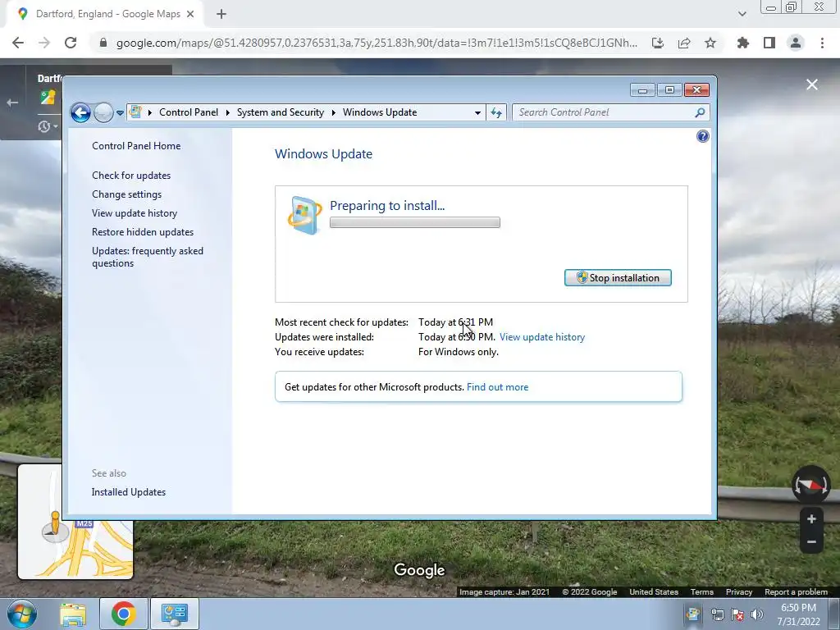Open Installed Updates link
Viewport: 840px width, 630px height.
coord(129,492)
